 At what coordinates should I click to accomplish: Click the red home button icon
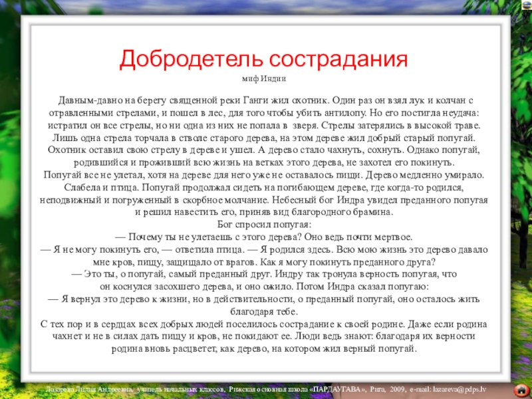click(x=522, y=391)
